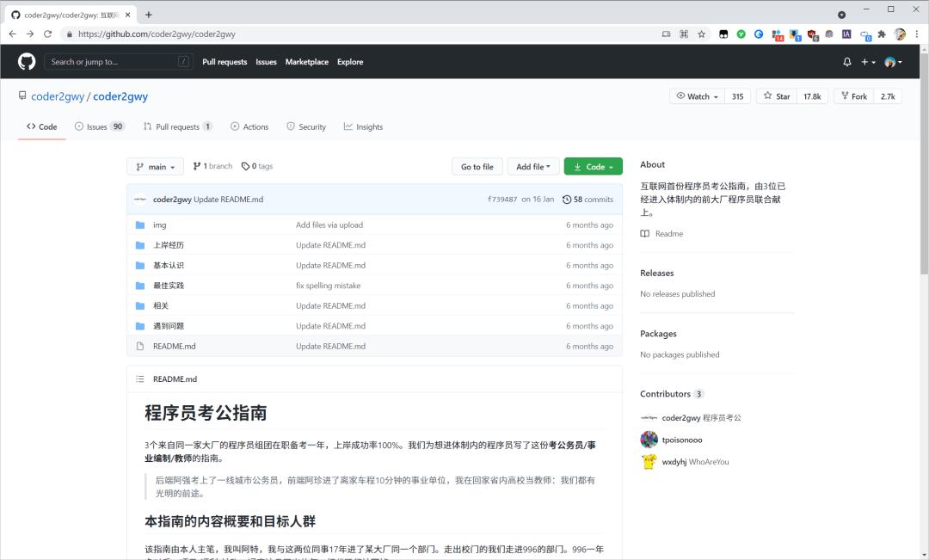The image size is (929, 560).
Task: Open a new browser tab
Action: [x=148, y=15]
